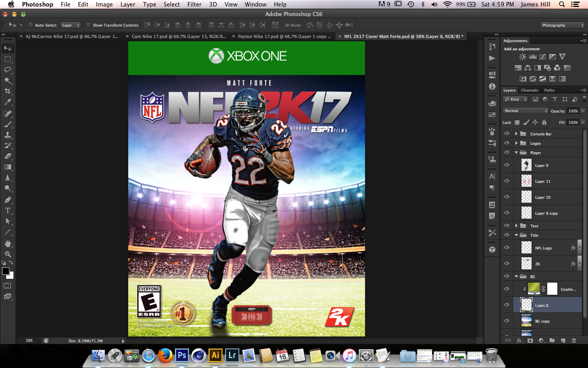Toggle visibility of Layer 9

tap(507, 165)
